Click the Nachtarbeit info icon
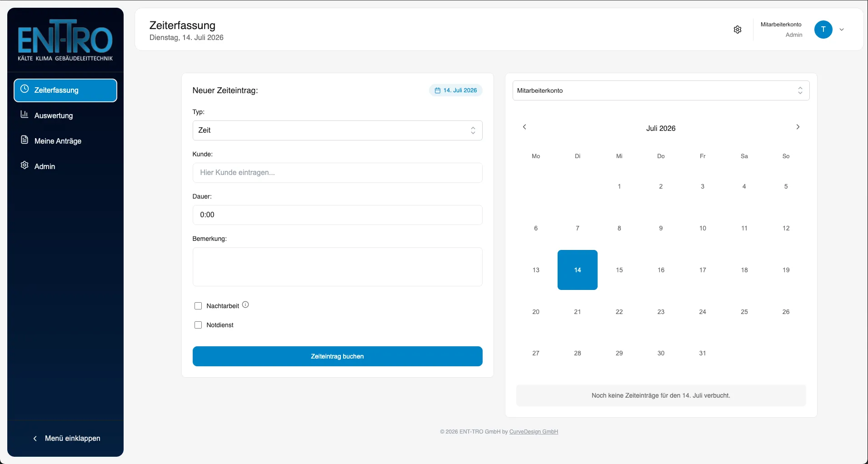The height and width of the screenshot is (464, 868). [x=245, y=305]
